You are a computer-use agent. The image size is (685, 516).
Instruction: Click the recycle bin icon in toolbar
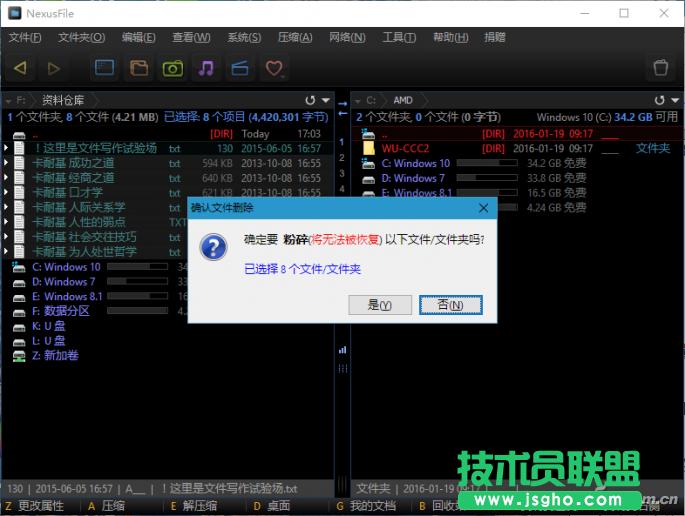(660, 68)
